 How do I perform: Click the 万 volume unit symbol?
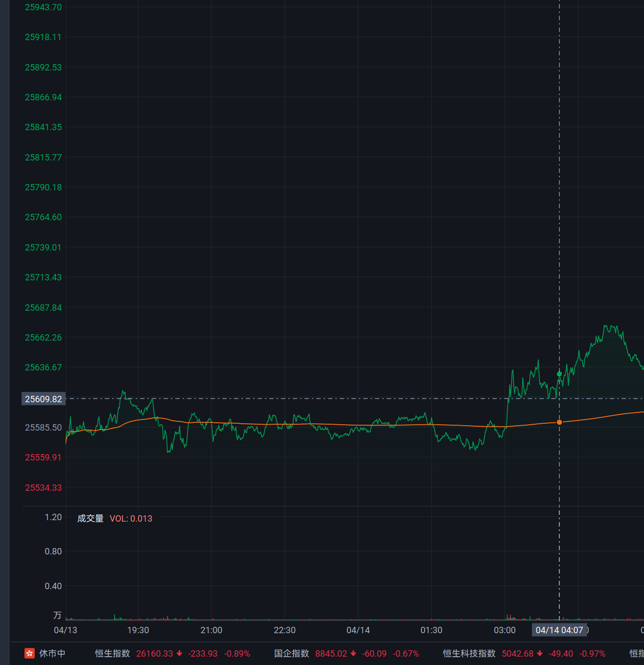57,615
